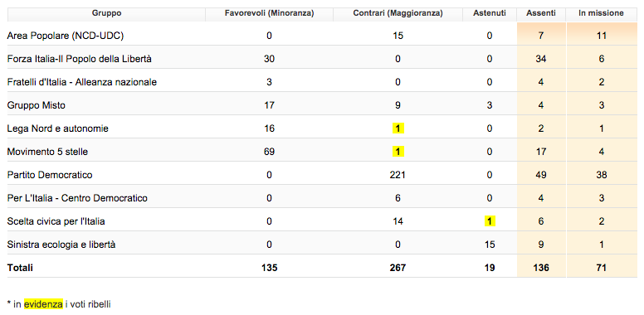Click the Astenuti column header
644x315 pixels.
click(489, 13)
